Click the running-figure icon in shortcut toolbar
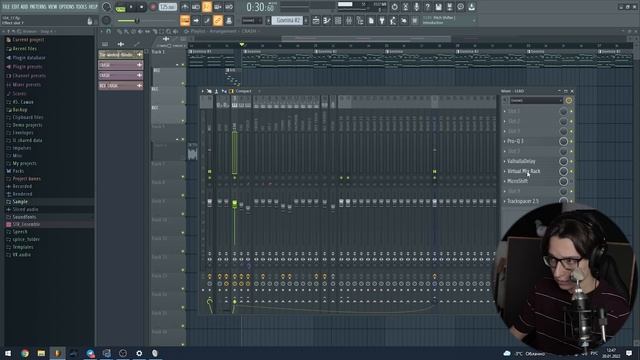The width and height of the screenshot is (640, 360). tap(393, 20)
